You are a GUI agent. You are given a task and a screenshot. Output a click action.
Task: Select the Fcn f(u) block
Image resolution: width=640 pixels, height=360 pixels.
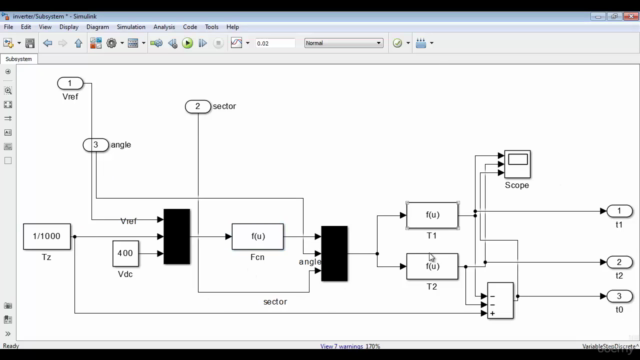pyautogui.click(x=258, y=236)
